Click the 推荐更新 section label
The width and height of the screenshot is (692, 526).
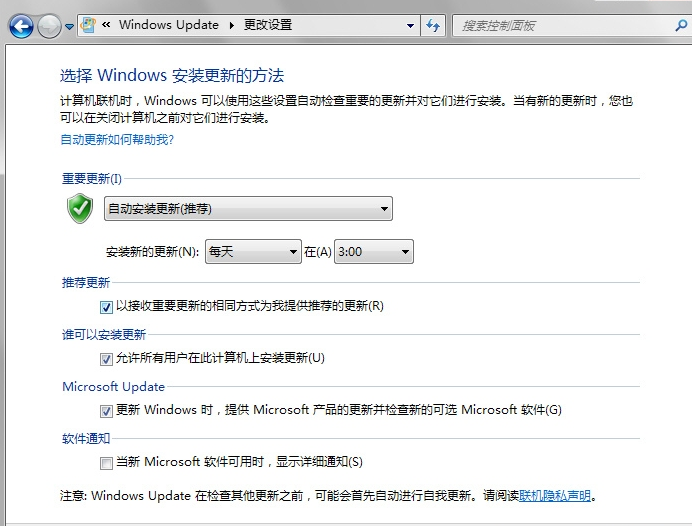pos(86,282)
